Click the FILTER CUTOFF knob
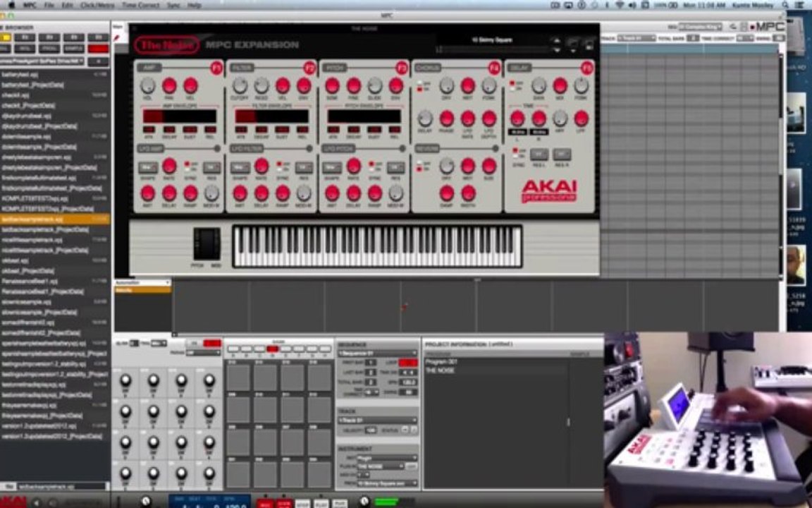Screen dimensions: 812x508 coord(240,85)
